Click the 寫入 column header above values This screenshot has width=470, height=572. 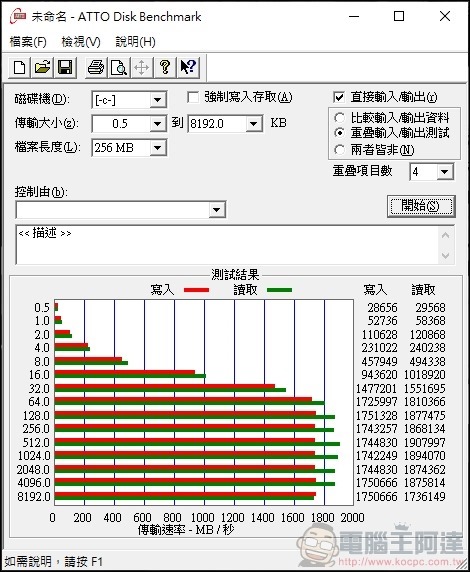click(x=375, y=290)
